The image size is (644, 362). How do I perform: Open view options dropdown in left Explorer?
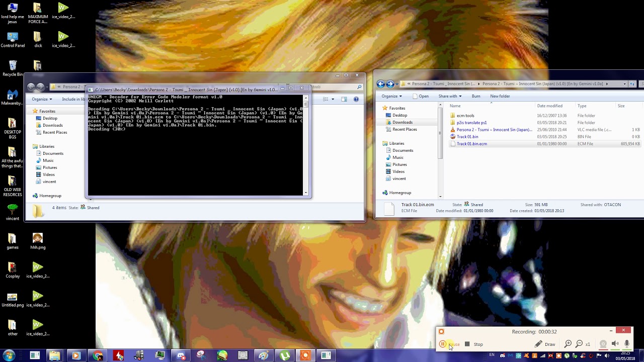click(x=333, y=99)
